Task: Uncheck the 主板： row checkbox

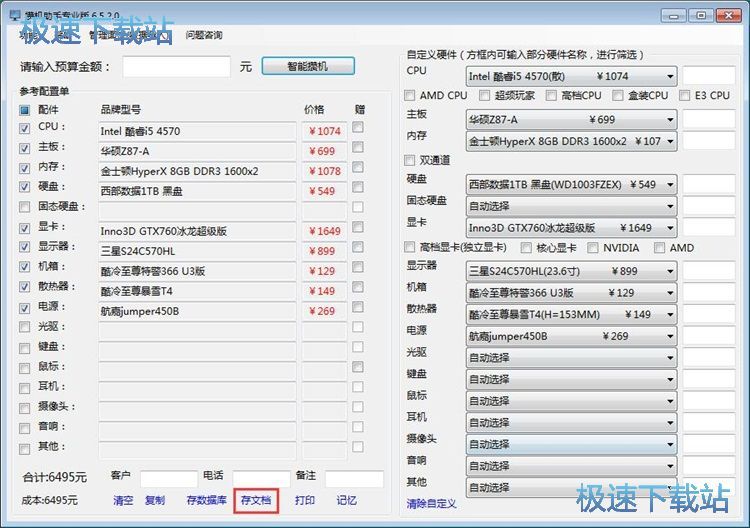Action: pos(24,148)
